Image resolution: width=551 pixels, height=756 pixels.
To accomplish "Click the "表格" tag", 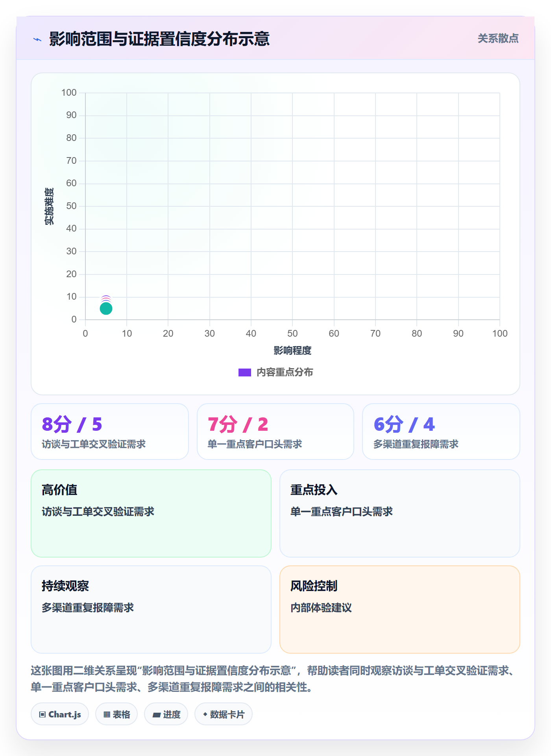I will point(116,714).
